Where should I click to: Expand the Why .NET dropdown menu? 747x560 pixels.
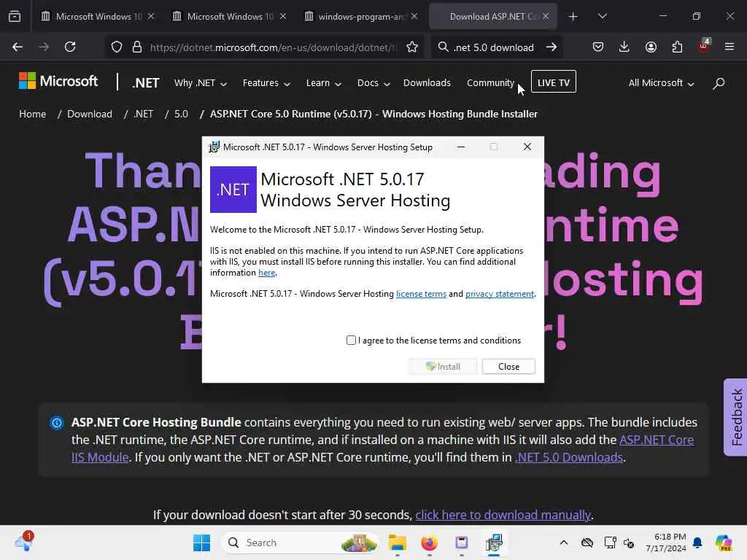pyautogui.click(x=200, y=83)
